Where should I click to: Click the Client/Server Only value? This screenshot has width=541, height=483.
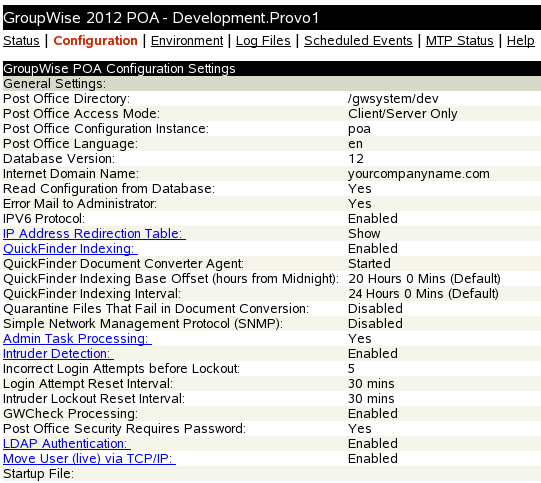(403, 114)
